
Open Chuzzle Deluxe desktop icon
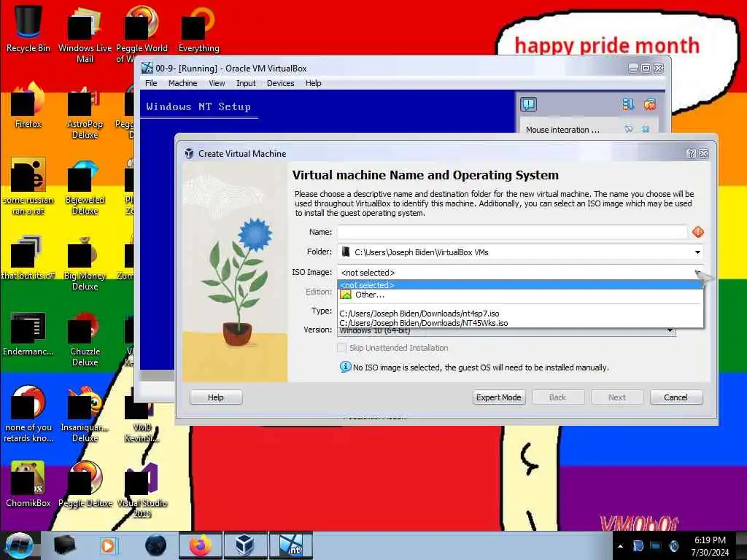(x=85, y=338)
